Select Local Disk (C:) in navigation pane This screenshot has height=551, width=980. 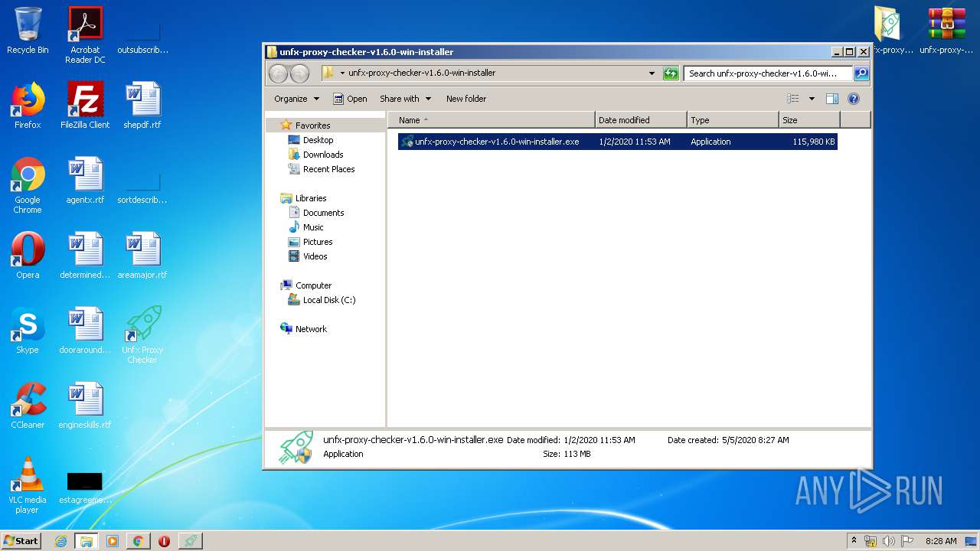328,300
